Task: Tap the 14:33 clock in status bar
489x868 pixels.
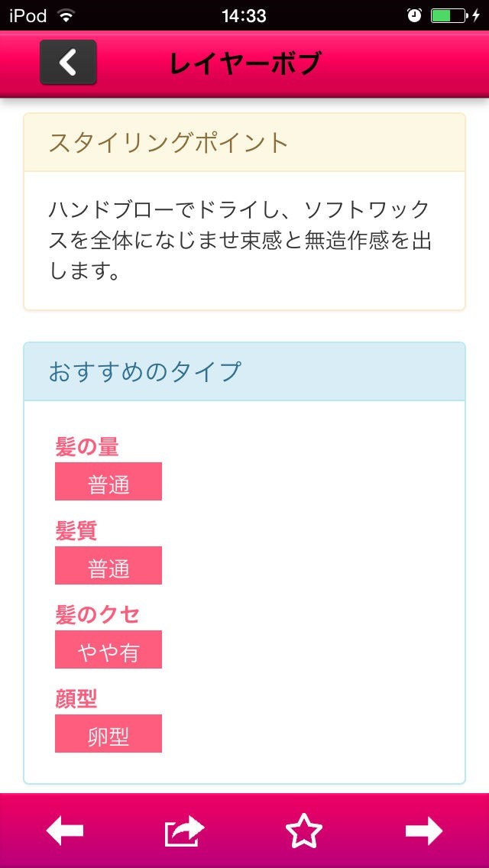Action: pos(244,15)
